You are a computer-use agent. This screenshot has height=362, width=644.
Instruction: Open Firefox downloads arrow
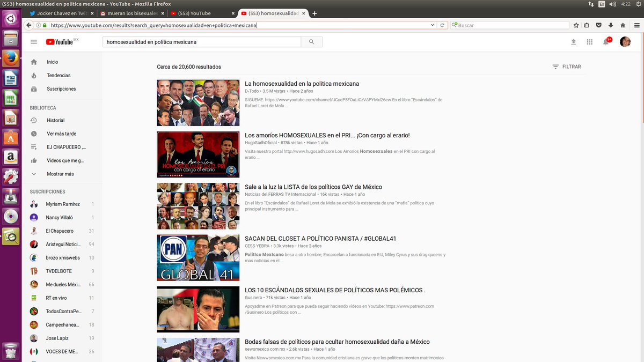[610, 25]
